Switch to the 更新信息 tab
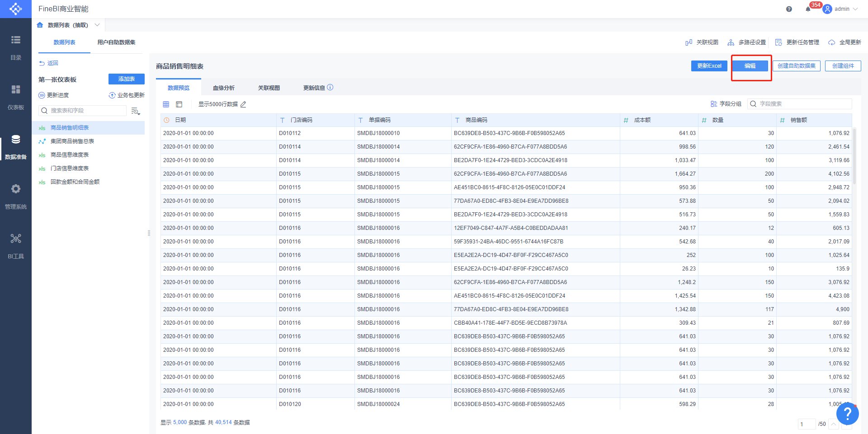Image resolution: width=868 pixels, height=434 pixels. 314,88
